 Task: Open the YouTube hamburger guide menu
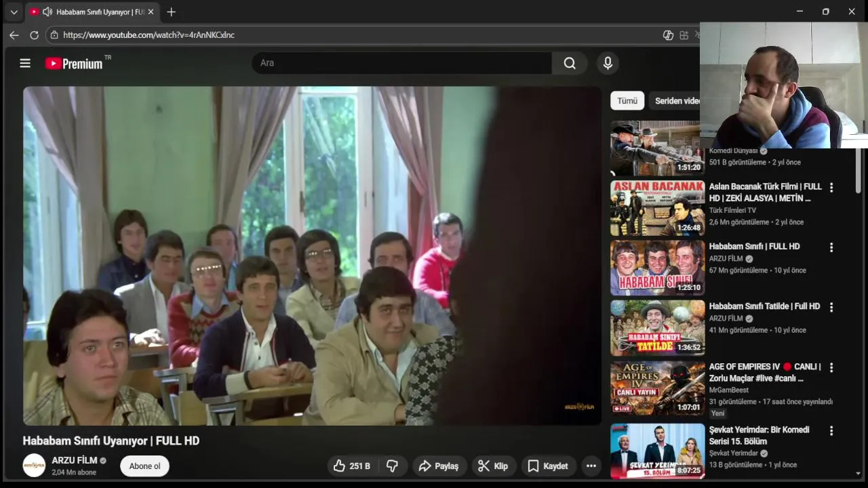25,63
